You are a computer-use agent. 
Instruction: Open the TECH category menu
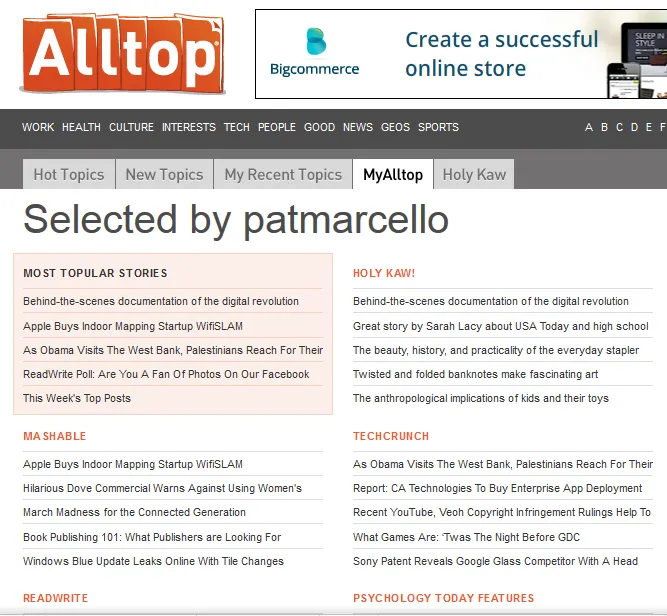pos(237,127)
